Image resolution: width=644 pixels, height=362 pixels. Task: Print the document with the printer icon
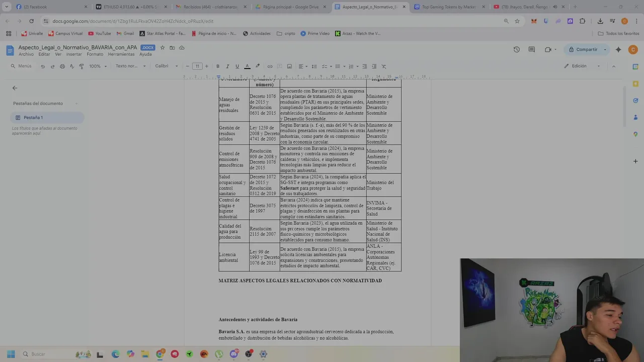pos(62,66)
